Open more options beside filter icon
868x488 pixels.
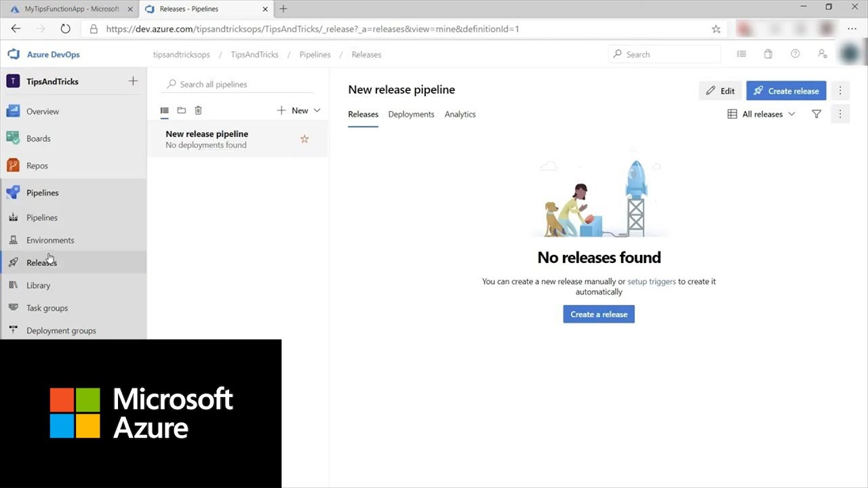point(840,115)
